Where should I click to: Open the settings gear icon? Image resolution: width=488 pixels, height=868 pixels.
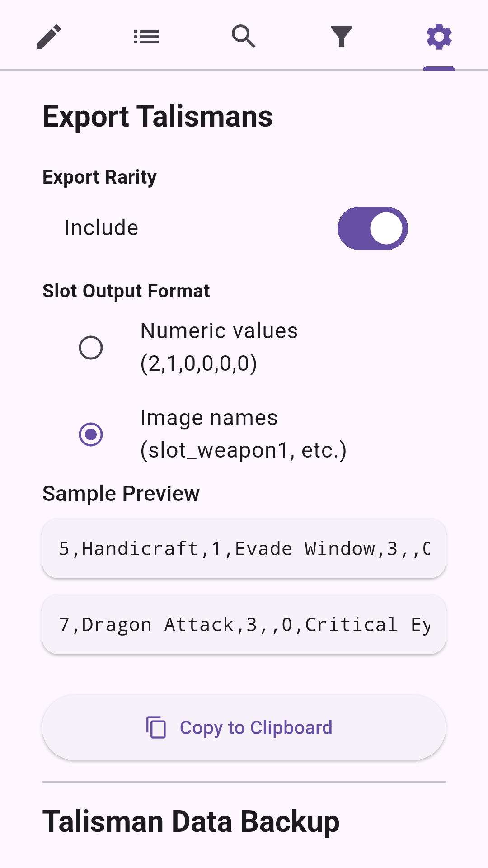coord(439,36)
